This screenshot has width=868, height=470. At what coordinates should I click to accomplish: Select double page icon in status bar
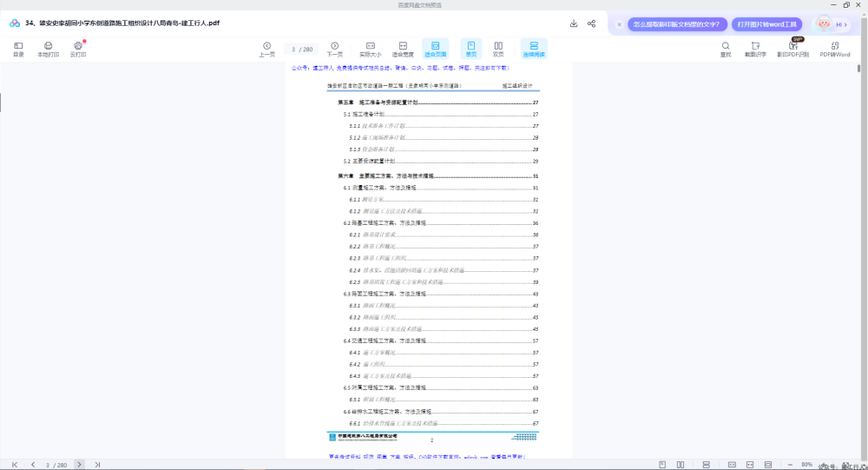click(681, 465)
